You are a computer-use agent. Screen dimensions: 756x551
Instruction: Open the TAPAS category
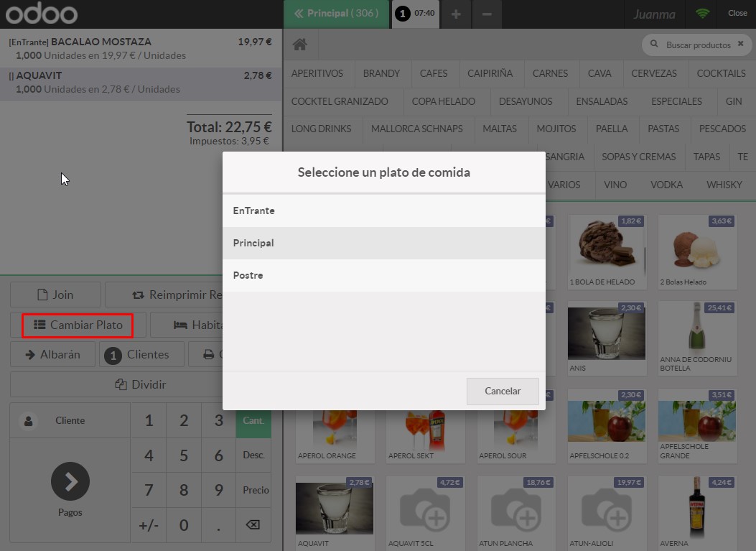(x=706, y=157)
